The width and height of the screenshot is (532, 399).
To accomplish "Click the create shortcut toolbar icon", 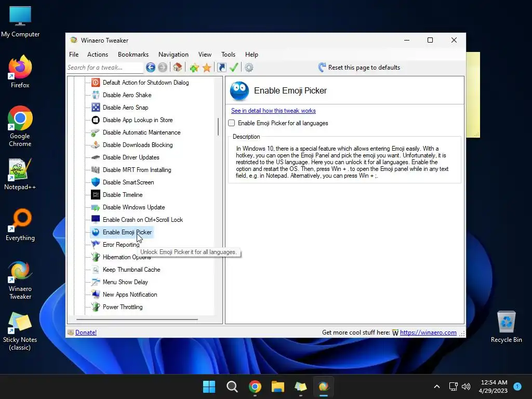I will tap(221, 68).
